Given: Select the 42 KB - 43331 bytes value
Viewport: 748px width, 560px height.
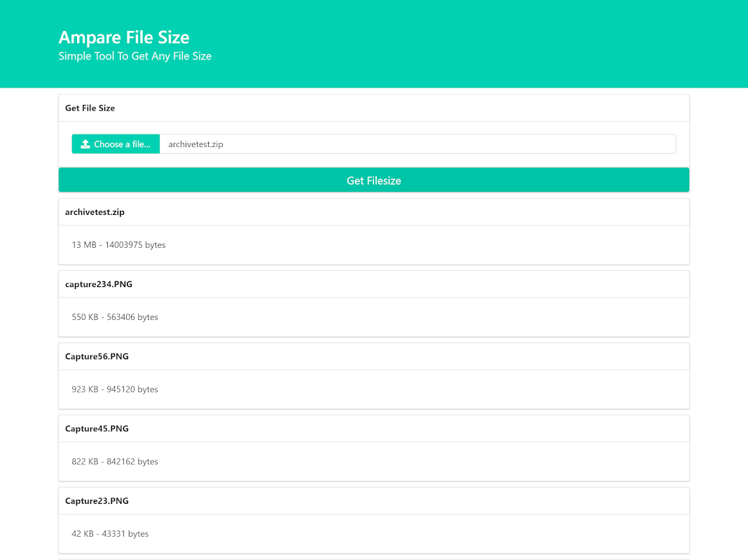Looking at the screenshot, I should tap(110, 534).
